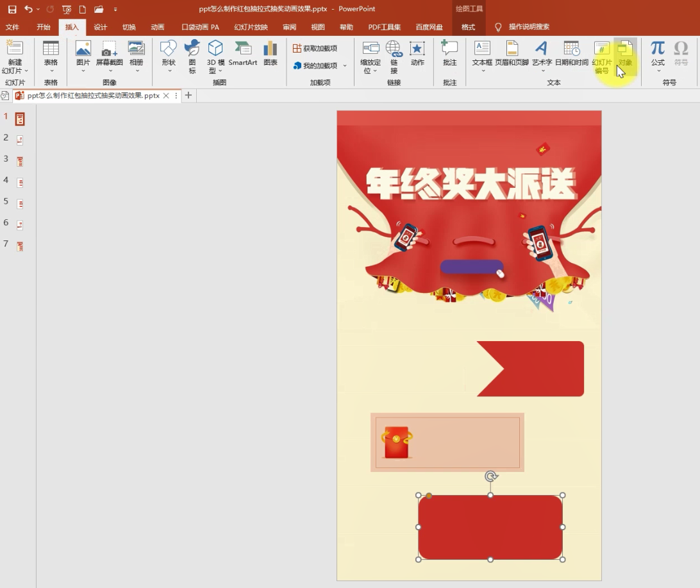Viewport: 700px width, 588px height.
Task: Click the 新建幻灯片 icon
Action: click(15, 48)
